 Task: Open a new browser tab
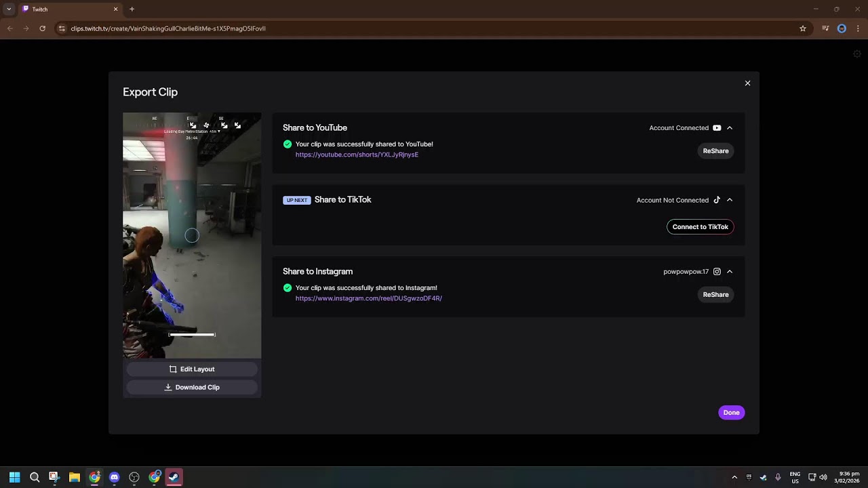[x=132, y=9]
